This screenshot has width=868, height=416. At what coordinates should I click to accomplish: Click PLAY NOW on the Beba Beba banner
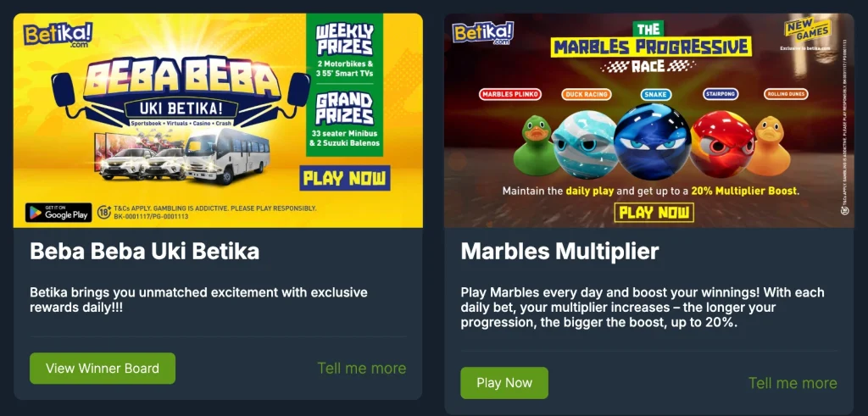345,178
